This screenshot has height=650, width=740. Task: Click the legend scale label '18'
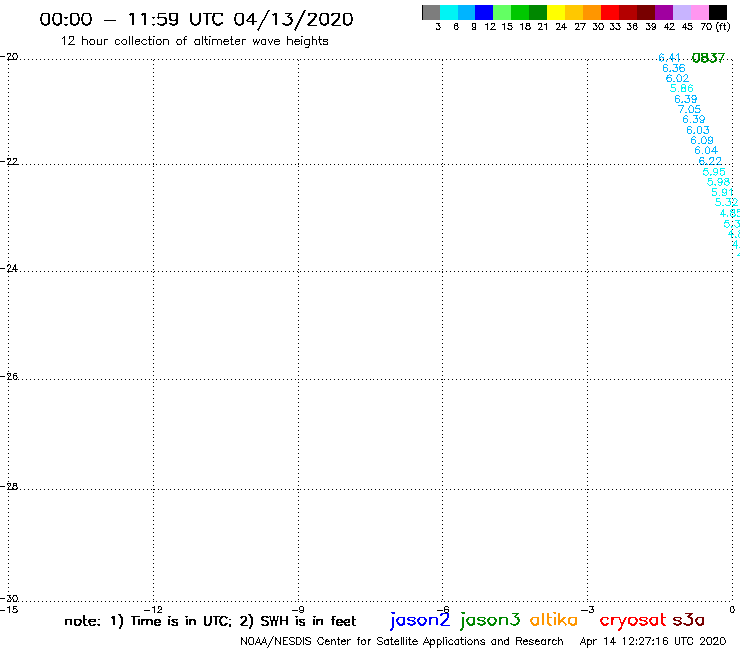(525, 26)
